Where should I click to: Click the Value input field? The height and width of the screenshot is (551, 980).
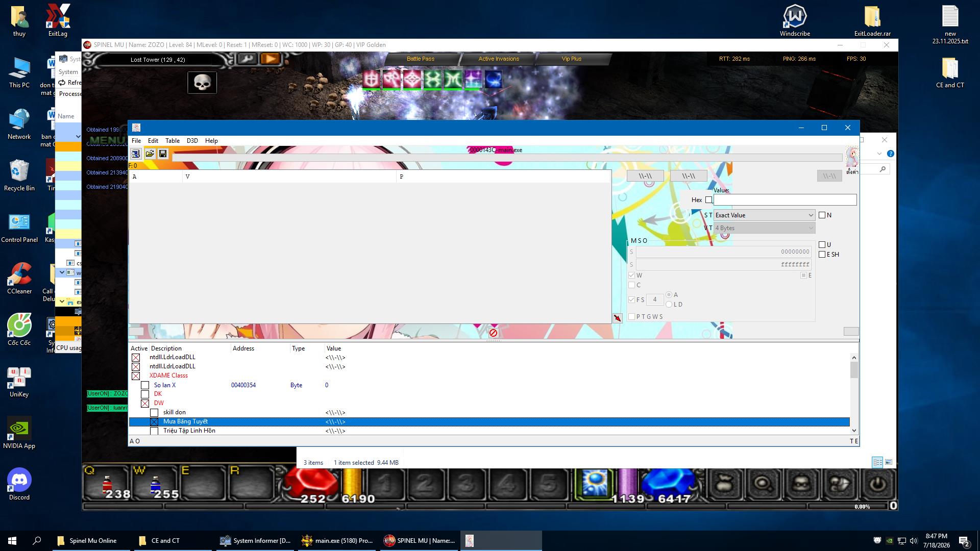point(785,200)
